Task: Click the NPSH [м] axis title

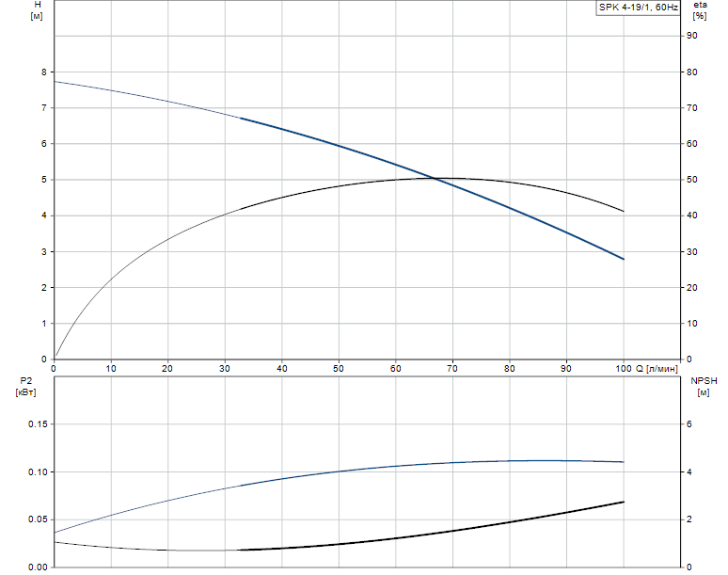Action: click(704, 386)
